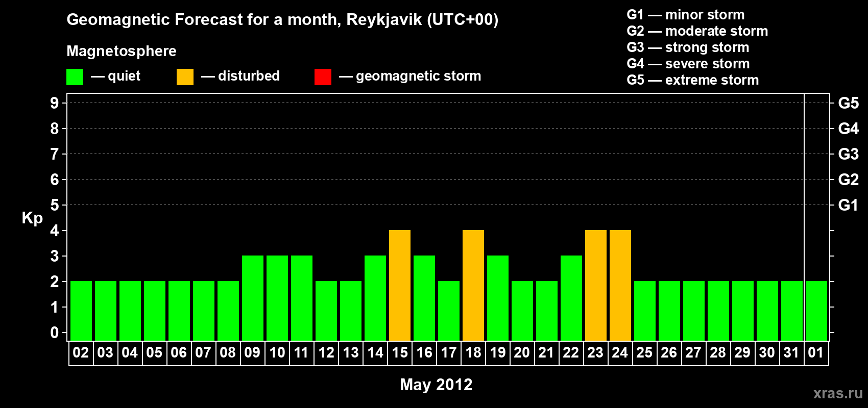Click the Geomagnetic Forecast title text

[282, 20]
